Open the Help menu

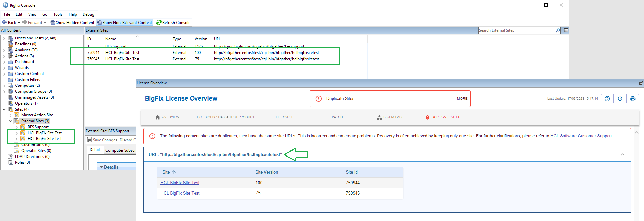point(73,14)
